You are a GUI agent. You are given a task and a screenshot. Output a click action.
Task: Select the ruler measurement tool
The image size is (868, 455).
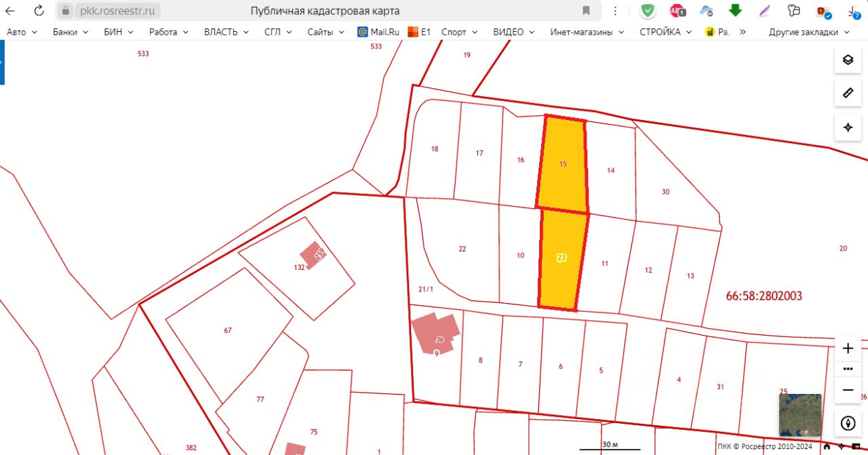(x=848, y=94)
